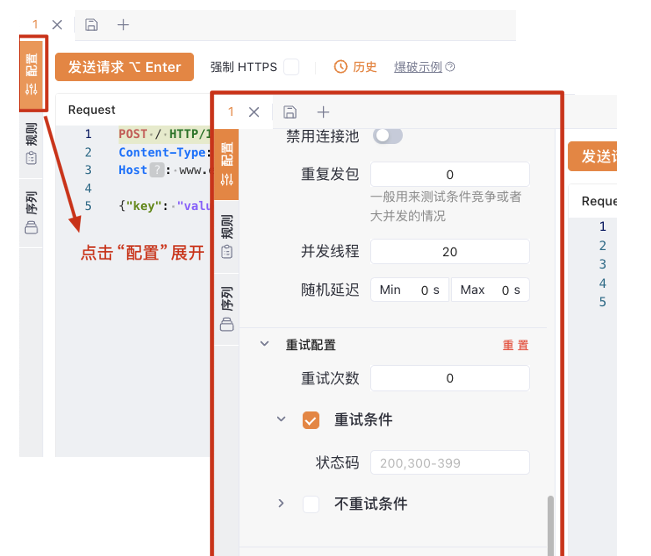Close tab 1 in the foreground config panel
The width and height of the screenshot is (651, 556).
254,112
